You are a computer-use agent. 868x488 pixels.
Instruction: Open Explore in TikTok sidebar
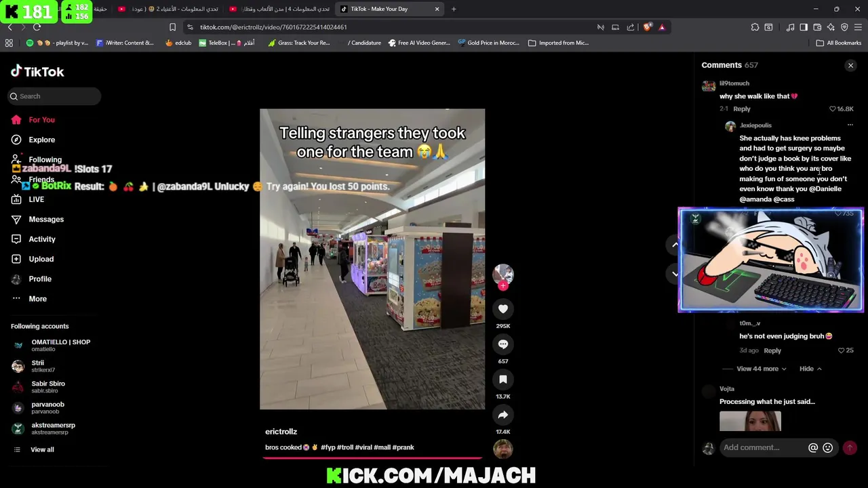coord(41,140)
